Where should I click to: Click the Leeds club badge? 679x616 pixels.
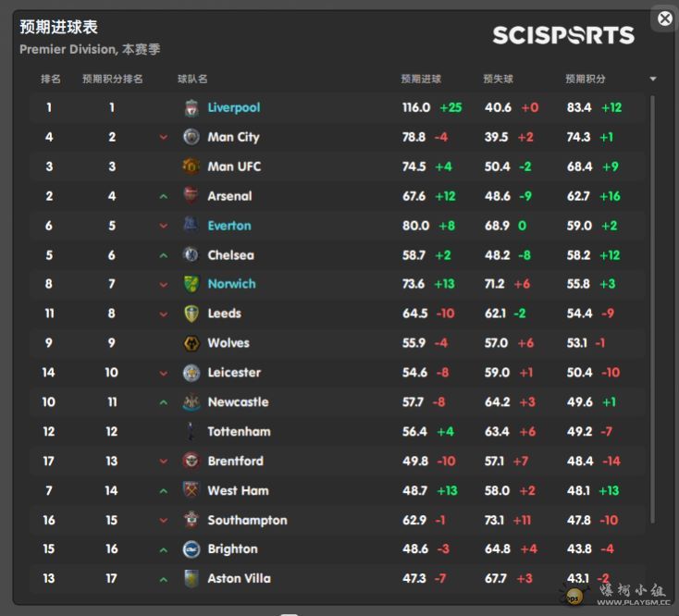click(191, 314)
